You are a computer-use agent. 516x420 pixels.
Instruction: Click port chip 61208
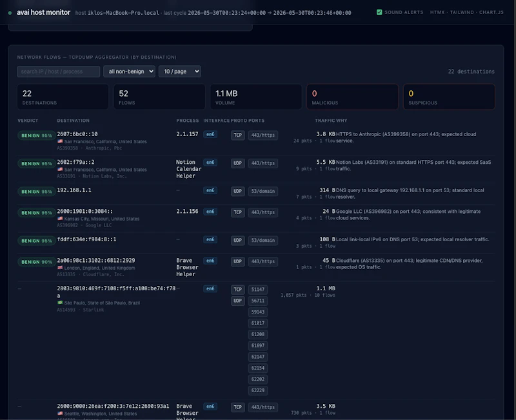pyautogui.click(x=257, y=334)
